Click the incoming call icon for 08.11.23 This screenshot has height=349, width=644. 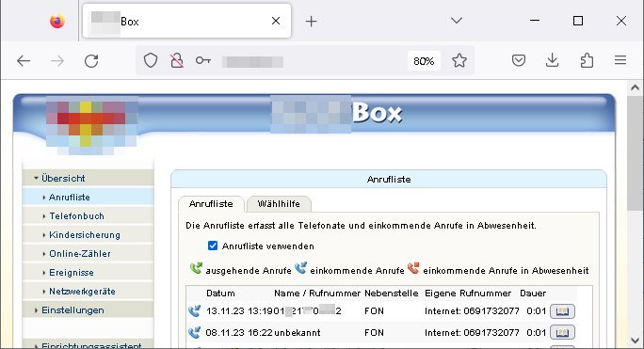click(x=195, y=333)
